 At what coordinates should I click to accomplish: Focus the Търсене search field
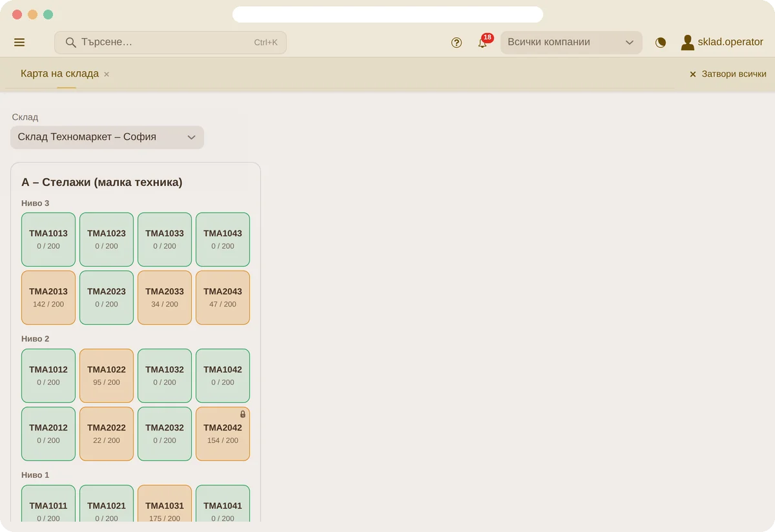coord(170,43)
